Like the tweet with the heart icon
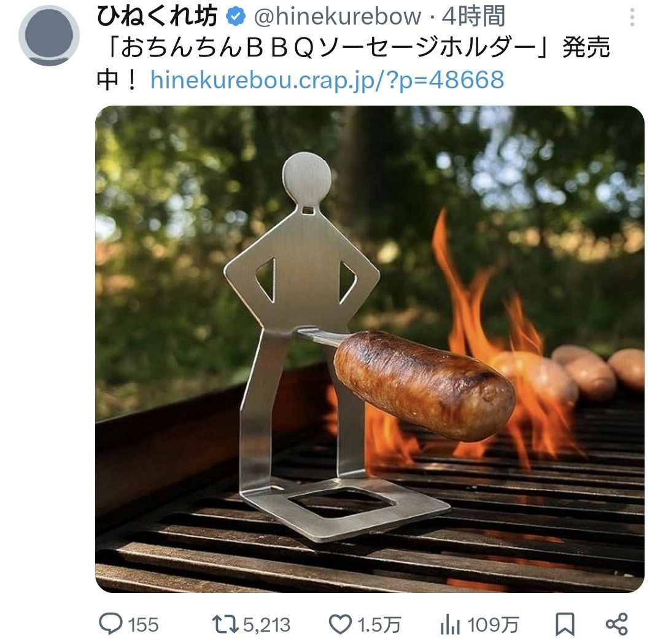The width and height of the screenshot is (663, 644). coord(339,624)
